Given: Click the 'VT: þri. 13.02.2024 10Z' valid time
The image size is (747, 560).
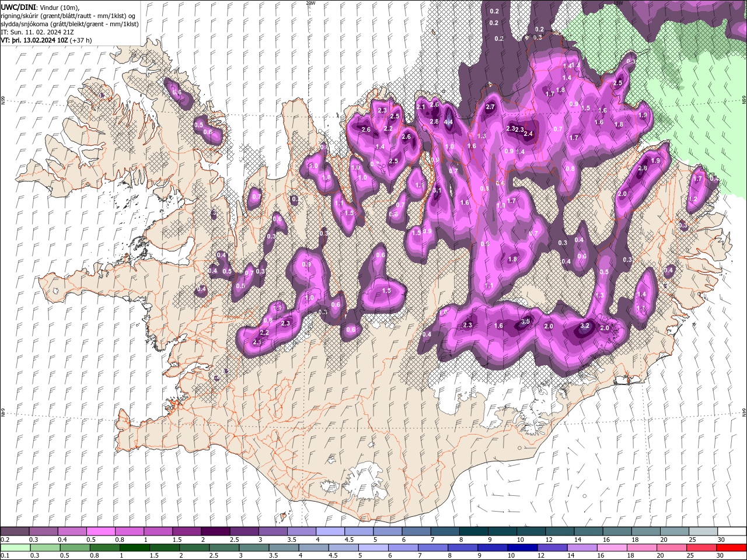Looking at the screenshot, I should [34, 40].
